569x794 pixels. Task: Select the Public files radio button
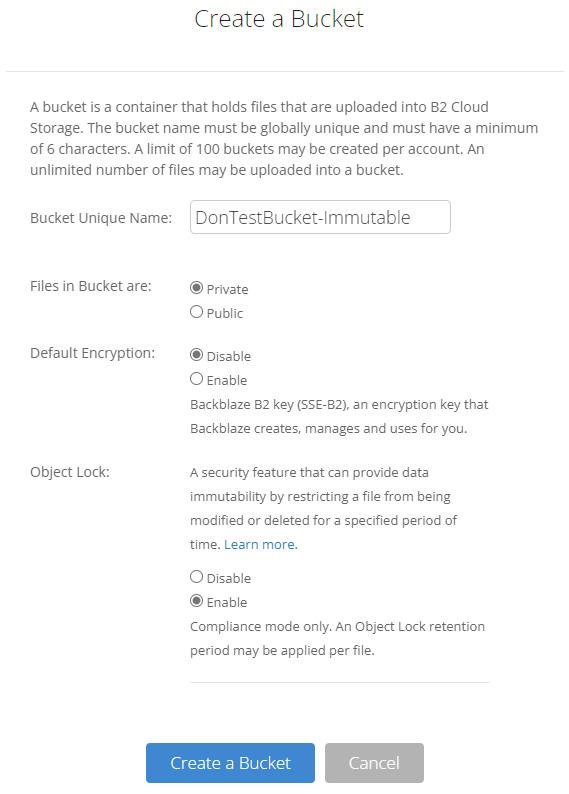pyautogui.click(x=196, y=312)
